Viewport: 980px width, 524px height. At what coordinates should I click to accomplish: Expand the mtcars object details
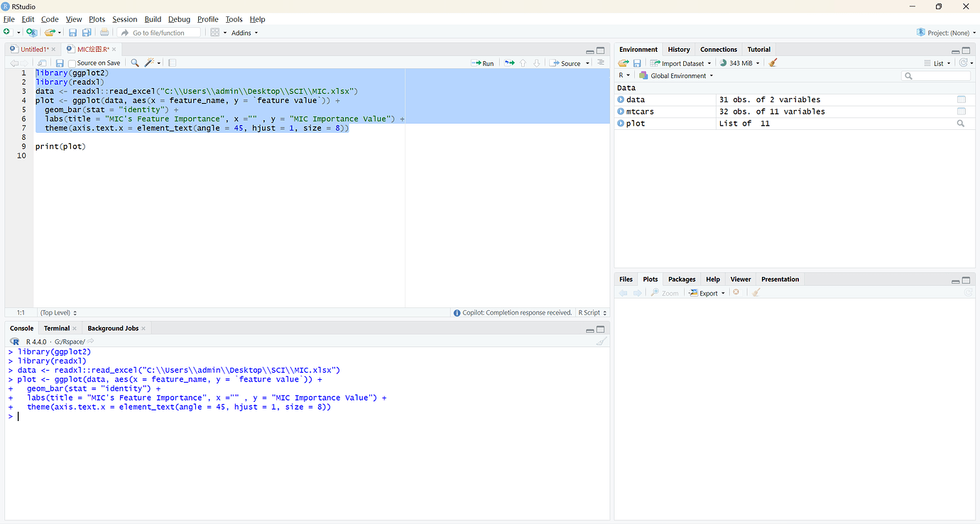621,111
